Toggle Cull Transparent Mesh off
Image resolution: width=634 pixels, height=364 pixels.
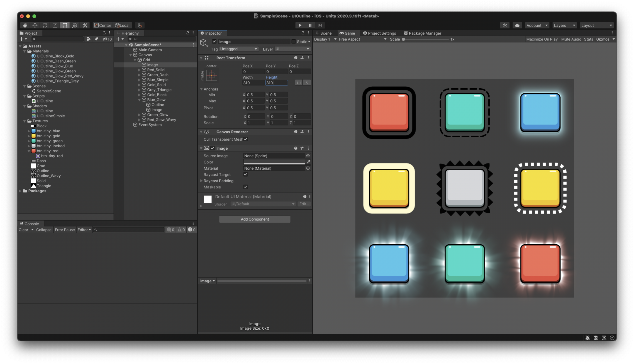pos(246,139)
